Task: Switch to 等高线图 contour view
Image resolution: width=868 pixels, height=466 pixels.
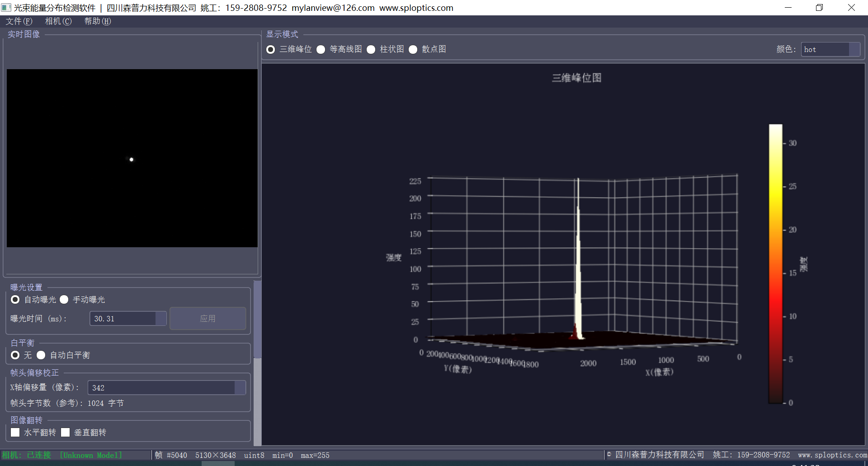Action: coord(321,49)
